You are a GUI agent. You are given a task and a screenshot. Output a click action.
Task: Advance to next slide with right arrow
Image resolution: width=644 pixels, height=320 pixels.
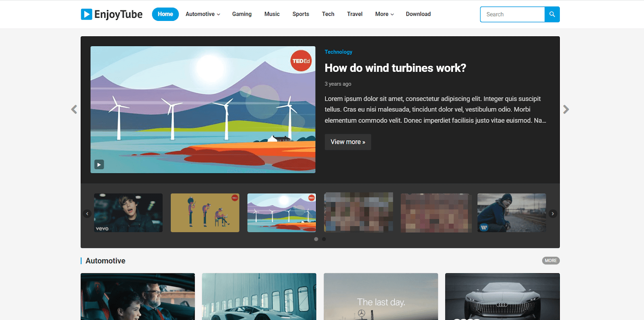(x=566, y=109)
